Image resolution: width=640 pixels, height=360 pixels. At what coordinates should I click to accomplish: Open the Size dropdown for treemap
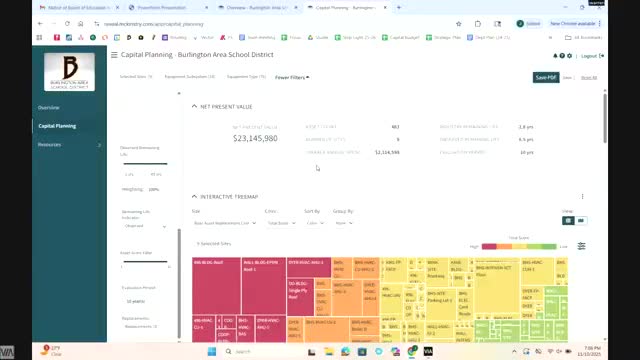click(x=225, y=223)
